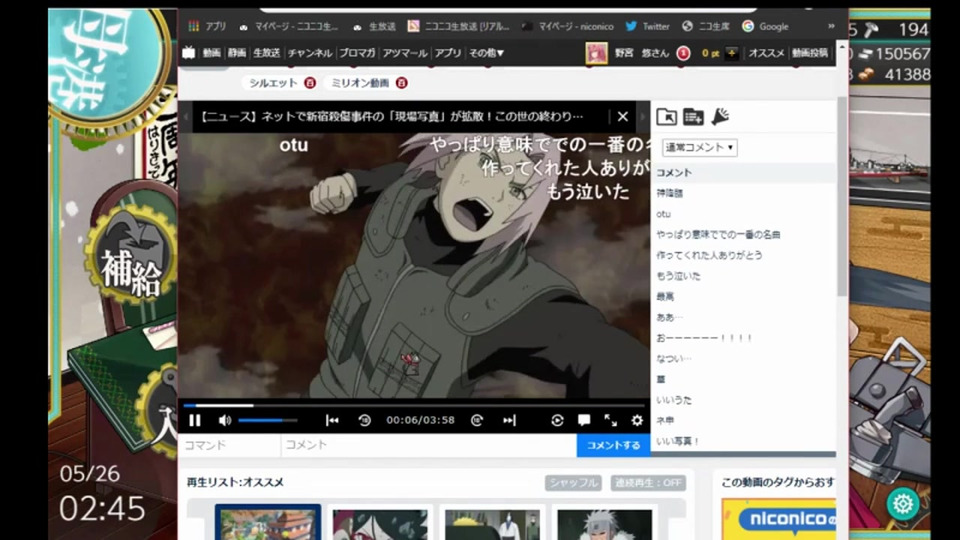The width and height of the screenshot is (960, 540).
Task: Toggle repeat playback icon
Action: (557, 420)
